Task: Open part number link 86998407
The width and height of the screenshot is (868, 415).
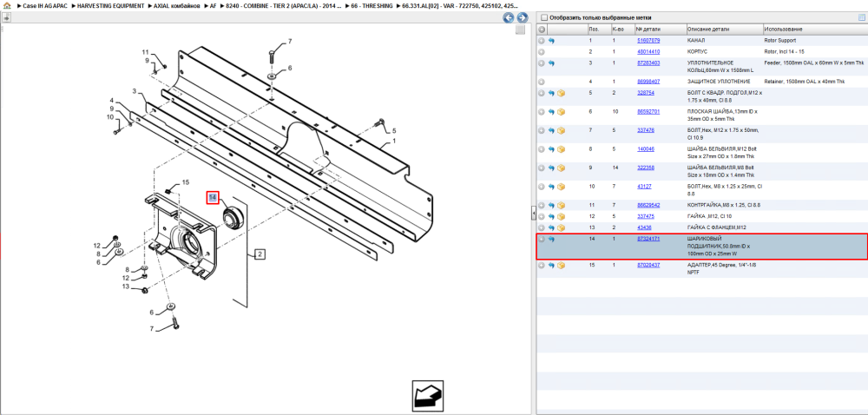Action: click(648, 82)
